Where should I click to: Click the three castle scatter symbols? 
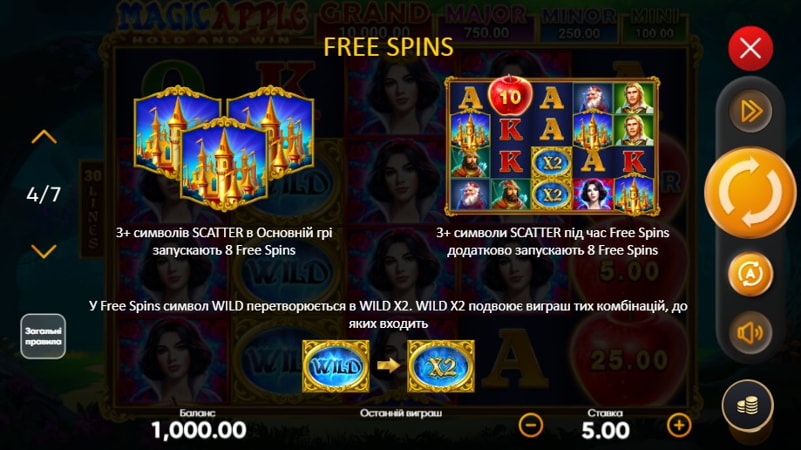(x=224, y=148)
